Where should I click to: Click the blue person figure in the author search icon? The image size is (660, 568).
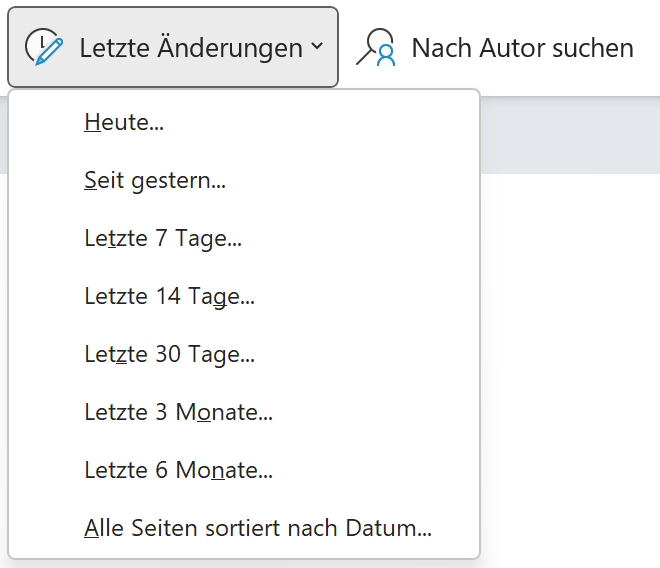[x=386, y=56]
